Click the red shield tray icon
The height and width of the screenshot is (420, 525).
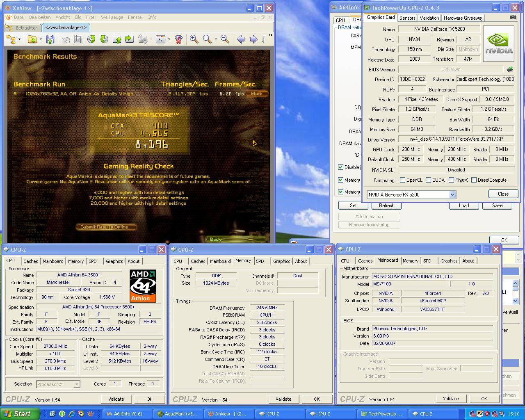tap(487, 414)
